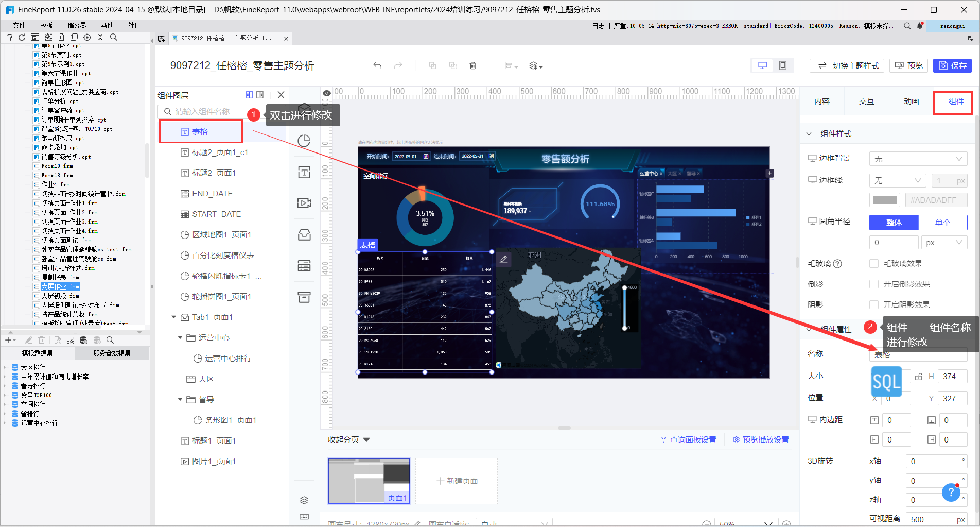Click the notification bell icon in the top bar
This screenshot has height=527, width=980.
coord(920,26)
